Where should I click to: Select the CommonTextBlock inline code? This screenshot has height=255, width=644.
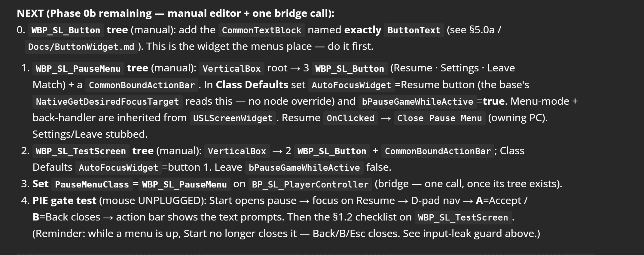pos(261,30)
